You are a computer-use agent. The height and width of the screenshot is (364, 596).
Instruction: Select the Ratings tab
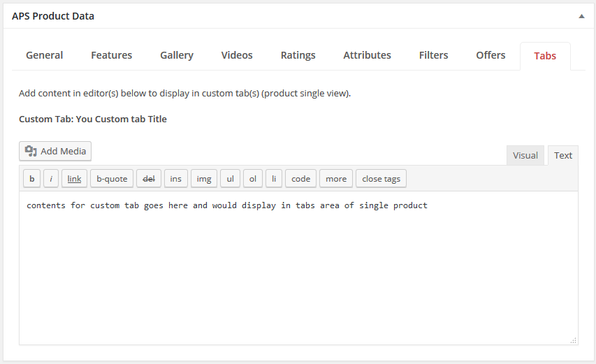tap(298, 55)
